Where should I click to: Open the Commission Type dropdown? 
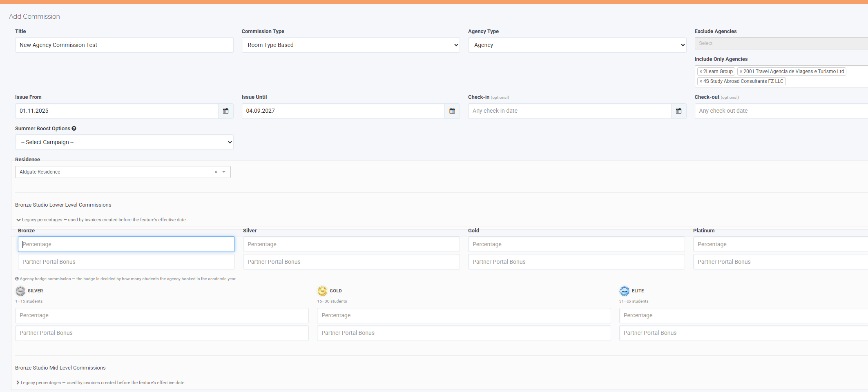[350, 45]
